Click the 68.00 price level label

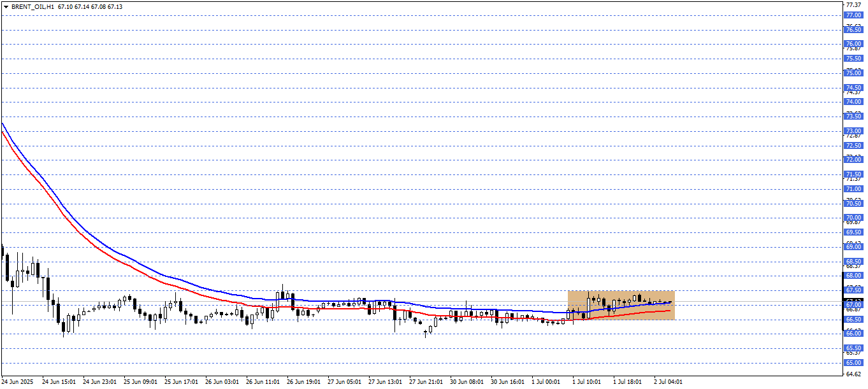(x=853, y=276)
